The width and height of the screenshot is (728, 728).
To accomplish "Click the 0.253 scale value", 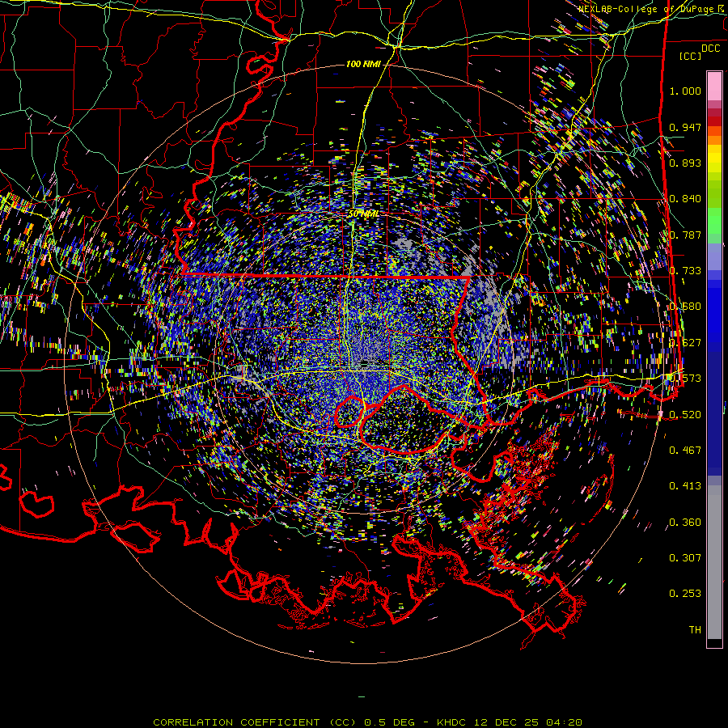I will click(x=685, y=594).
